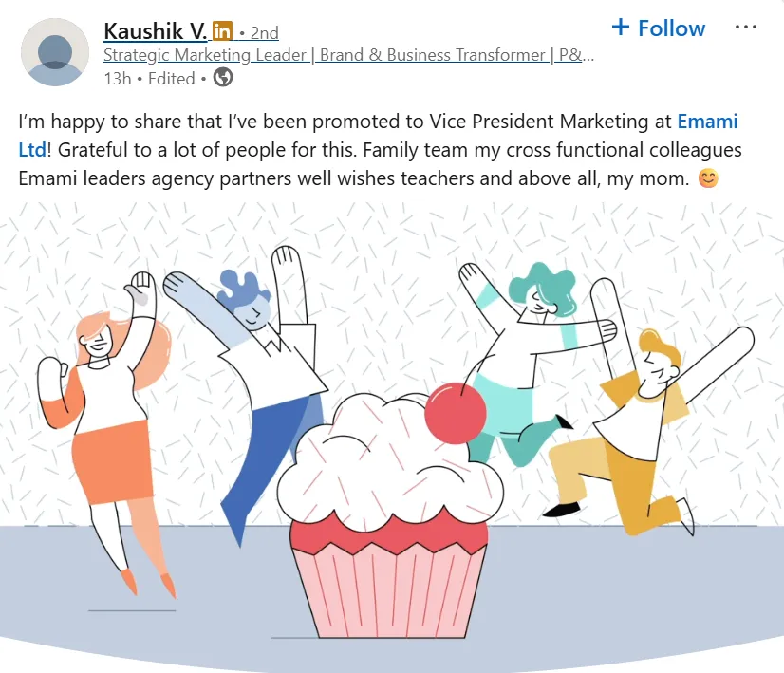Click the pink cupcake wrapper

[388, 590]
